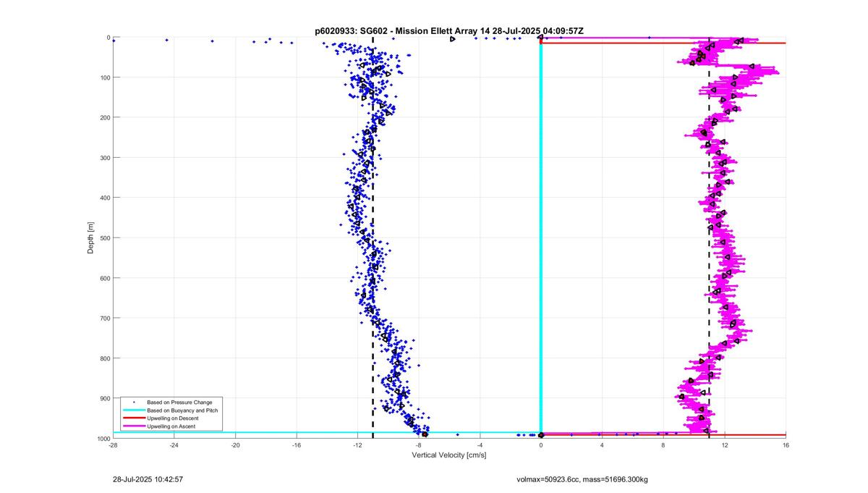Click the velocity axis tick label 8
868x493 pixels.
(663, 445)
